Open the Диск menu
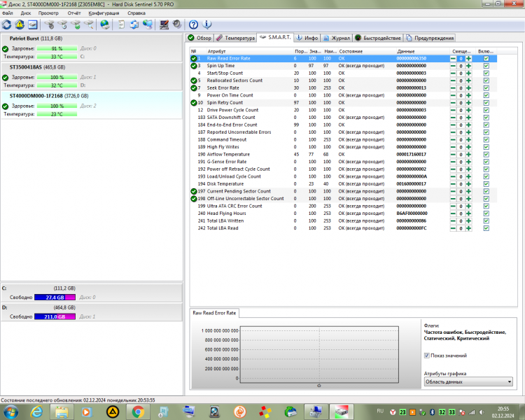The image size is (525, 420). click(x=26, y=13)
